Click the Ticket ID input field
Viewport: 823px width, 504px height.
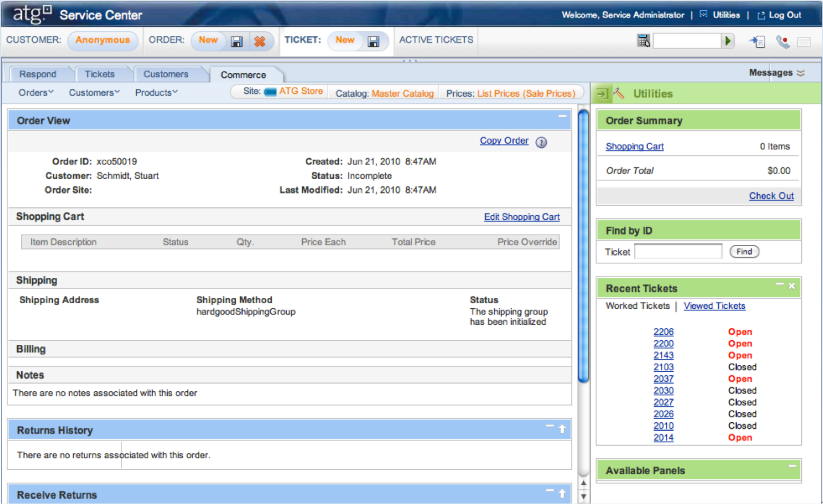(678, 252)
